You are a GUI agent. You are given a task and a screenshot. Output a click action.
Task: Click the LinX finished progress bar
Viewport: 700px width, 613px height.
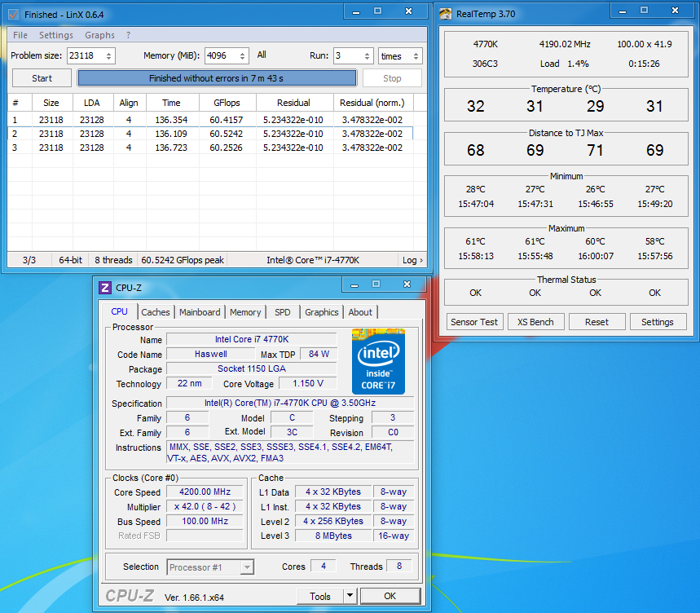point(217,78)
